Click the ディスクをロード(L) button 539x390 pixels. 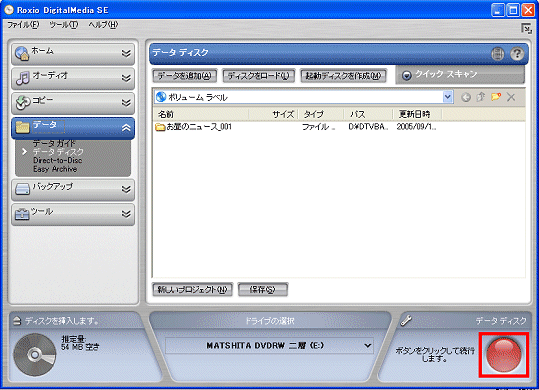coord(258,76)
